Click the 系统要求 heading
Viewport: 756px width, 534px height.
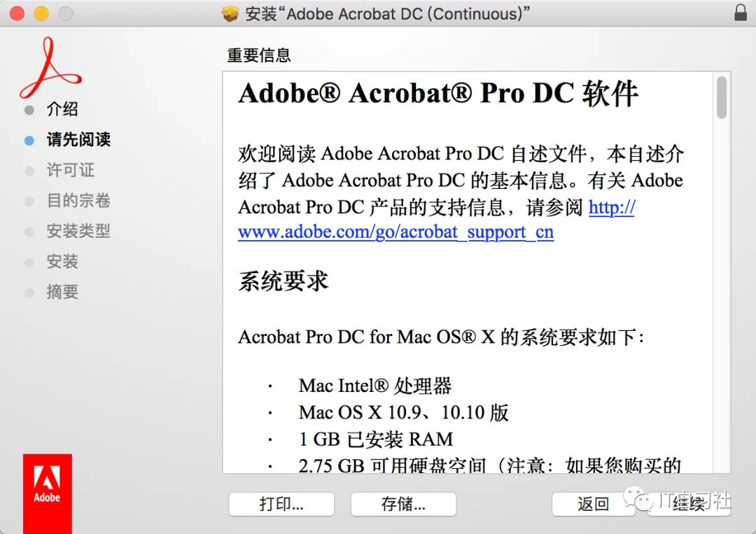[283, 281]
